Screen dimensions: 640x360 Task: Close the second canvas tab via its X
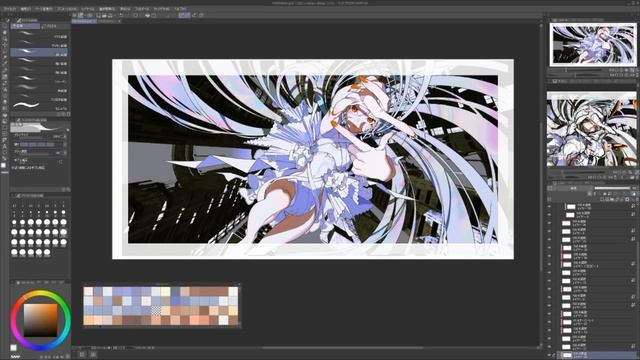119,20
